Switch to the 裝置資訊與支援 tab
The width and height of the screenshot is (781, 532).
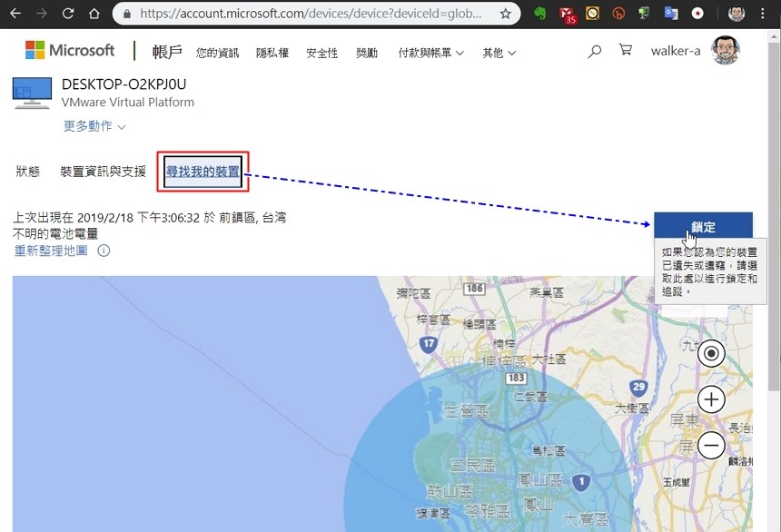pos(104,172)
